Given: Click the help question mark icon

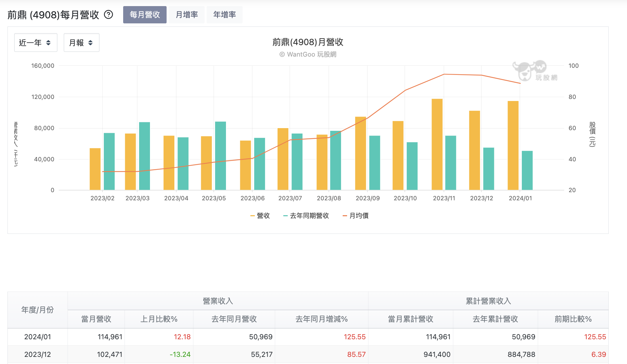Looking at the screenshot, I should pyautogui.click(x=108, y=15).
